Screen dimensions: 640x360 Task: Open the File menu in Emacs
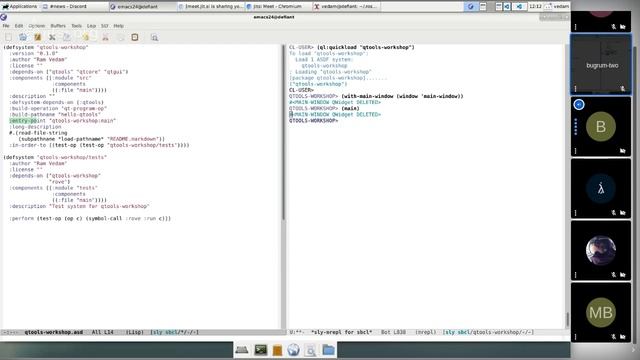click(x=6, y=26)
